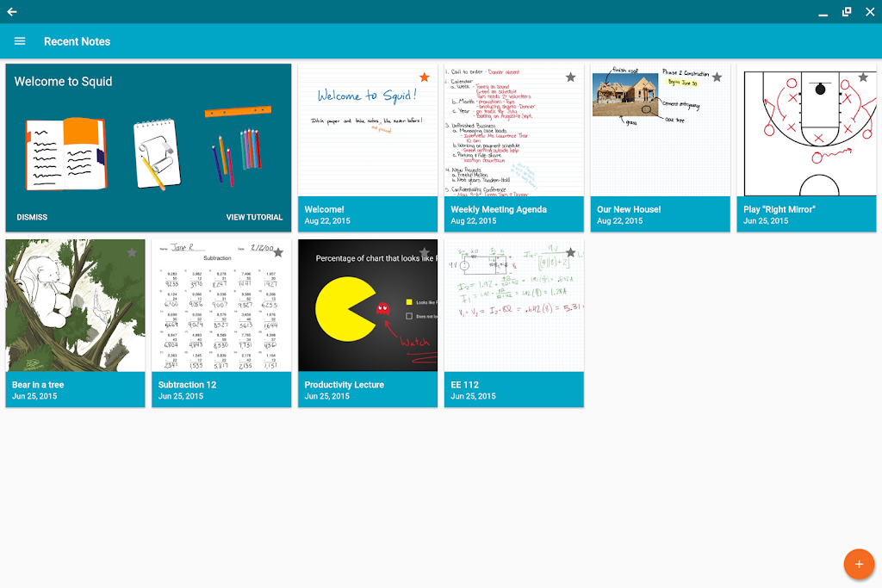
Task: Toggle star on Play "Right Mirror" note
Action: coord(863,77)
